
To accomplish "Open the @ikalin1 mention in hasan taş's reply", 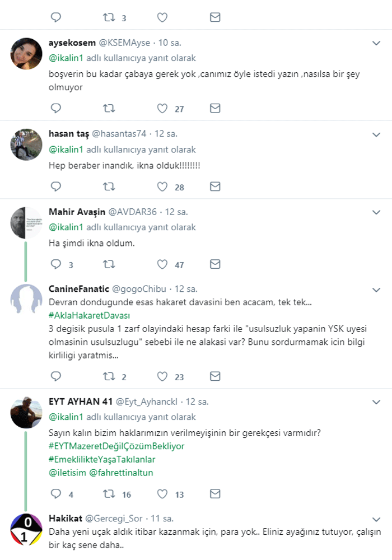I will [x=66, y=150].
